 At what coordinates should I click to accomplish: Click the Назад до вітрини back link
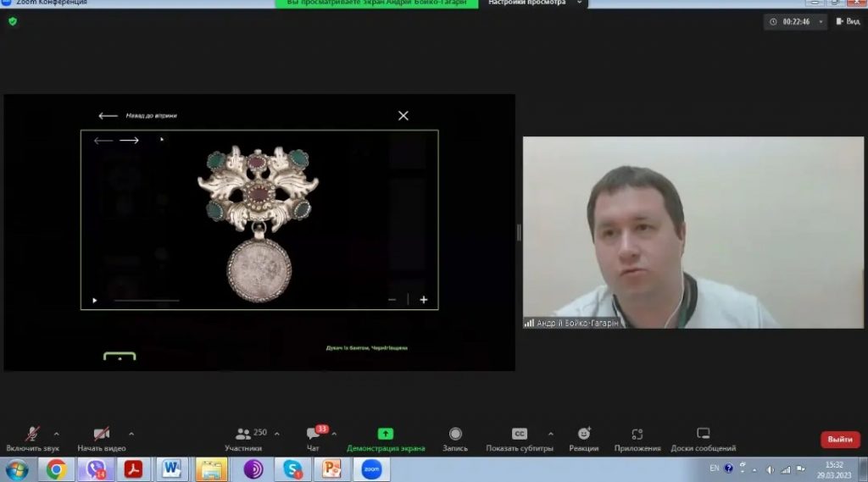tap(150, 116)
